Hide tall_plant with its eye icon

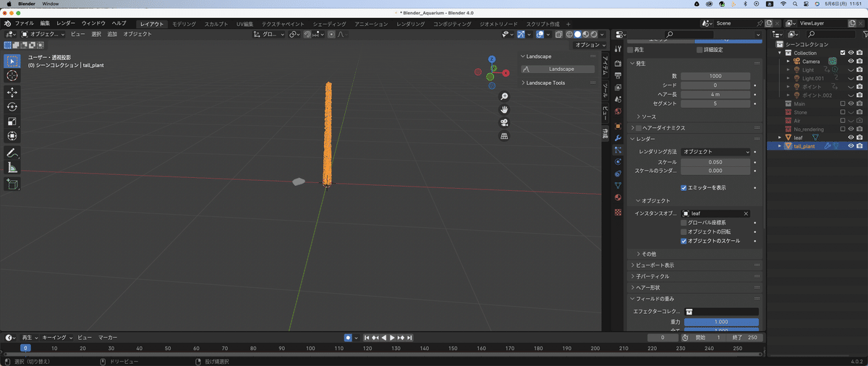pyautogui.click(x=851, y=145)
